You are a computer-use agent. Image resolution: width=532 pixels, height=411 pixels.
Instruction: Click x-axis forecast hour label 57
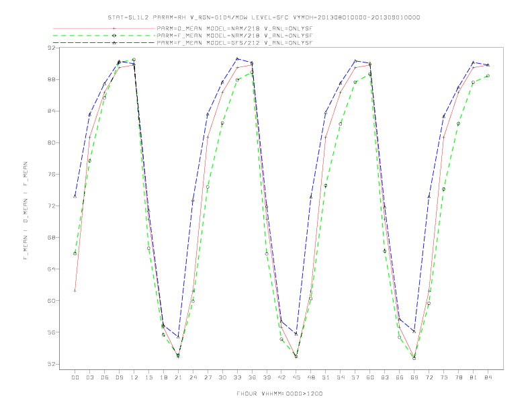(x=355, y=377)
